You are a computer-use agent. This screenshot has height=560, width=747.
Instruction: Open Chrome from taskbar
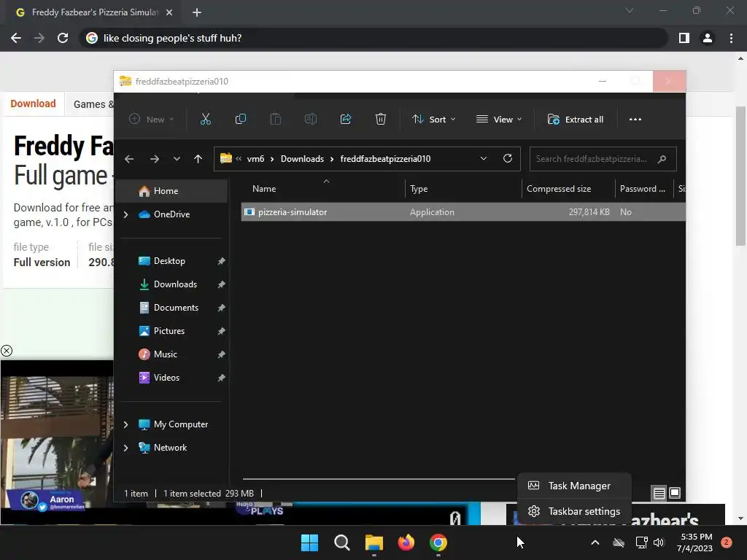[x=438, y=542]
